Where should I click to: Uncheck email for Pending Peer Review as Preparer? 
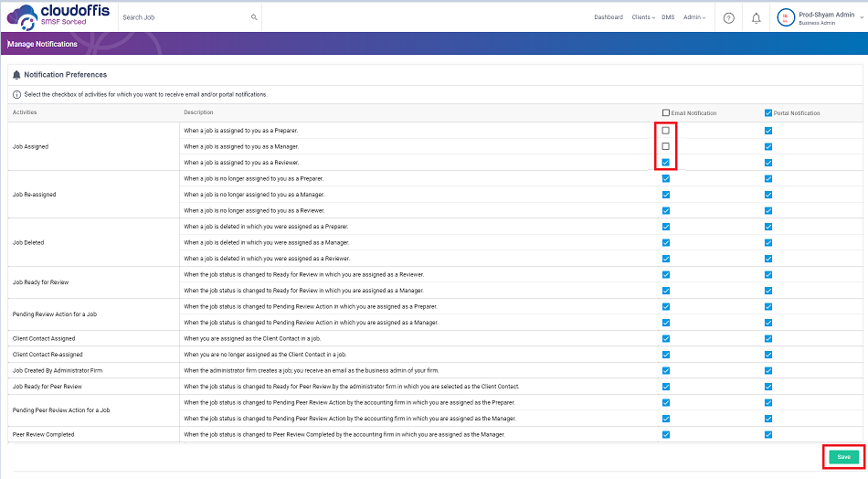[x=666, y=402]
